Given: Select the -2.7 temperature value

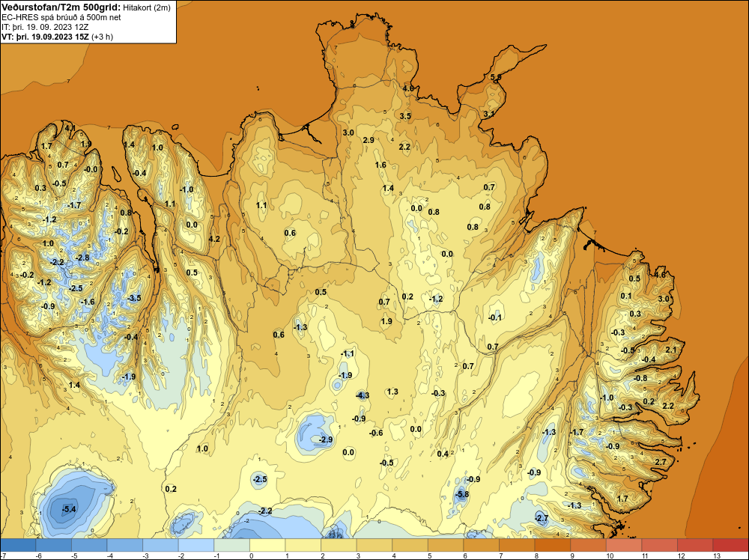Looking at the screenshot, I should [542, 518].
